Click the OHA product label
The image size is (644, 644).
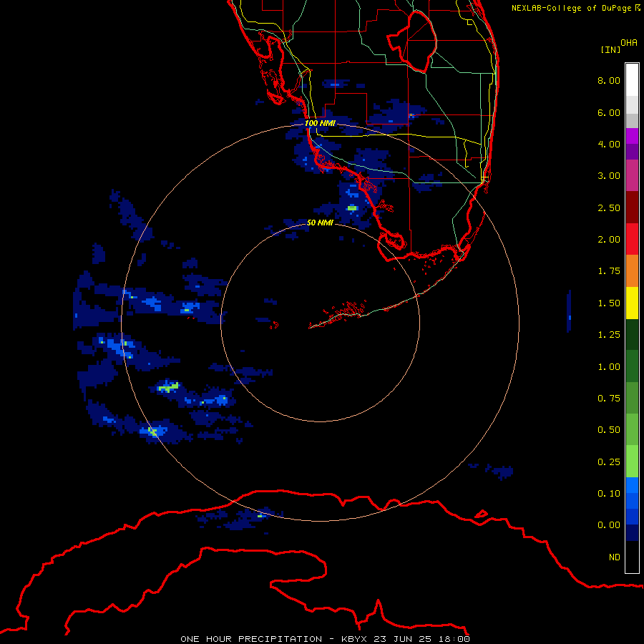(x=629, y=43)
